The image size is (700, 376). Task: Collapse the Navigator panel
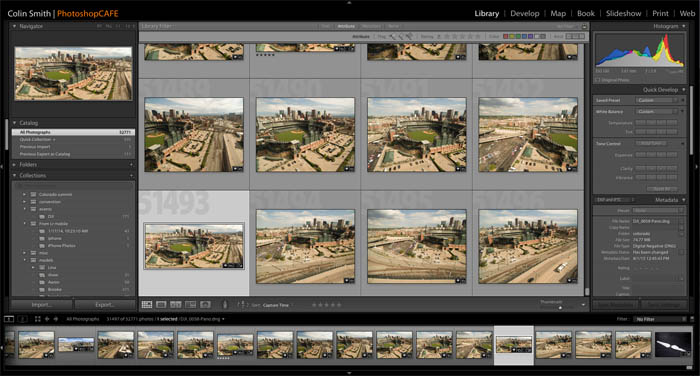14,26
